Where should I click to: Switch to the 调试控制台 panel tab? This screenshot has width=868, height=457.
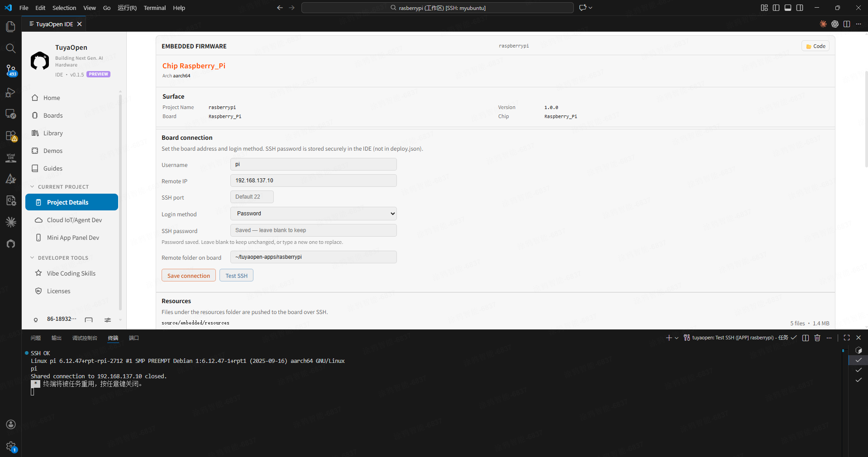click(x=85, y=338)
